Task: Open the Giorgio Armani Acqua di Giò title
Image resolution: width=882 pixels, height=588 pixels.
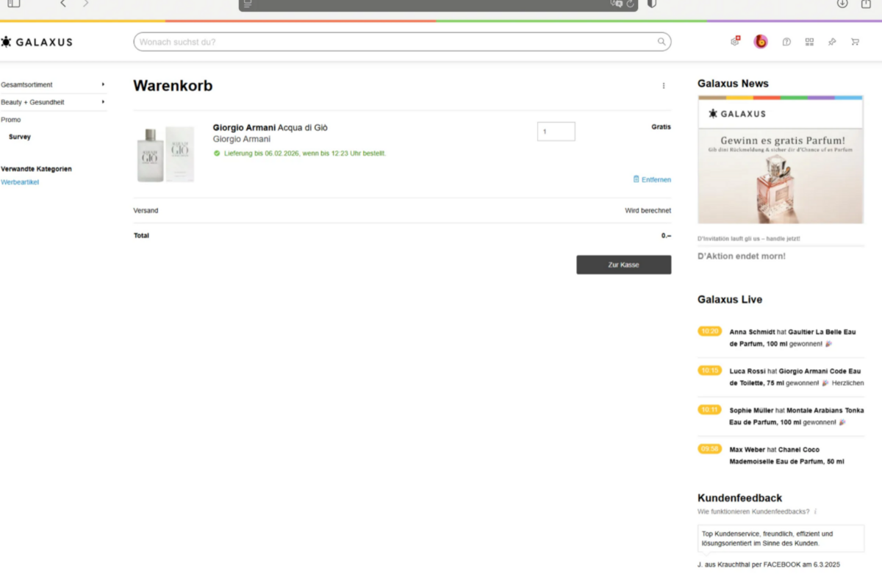Action: point(270,127)
